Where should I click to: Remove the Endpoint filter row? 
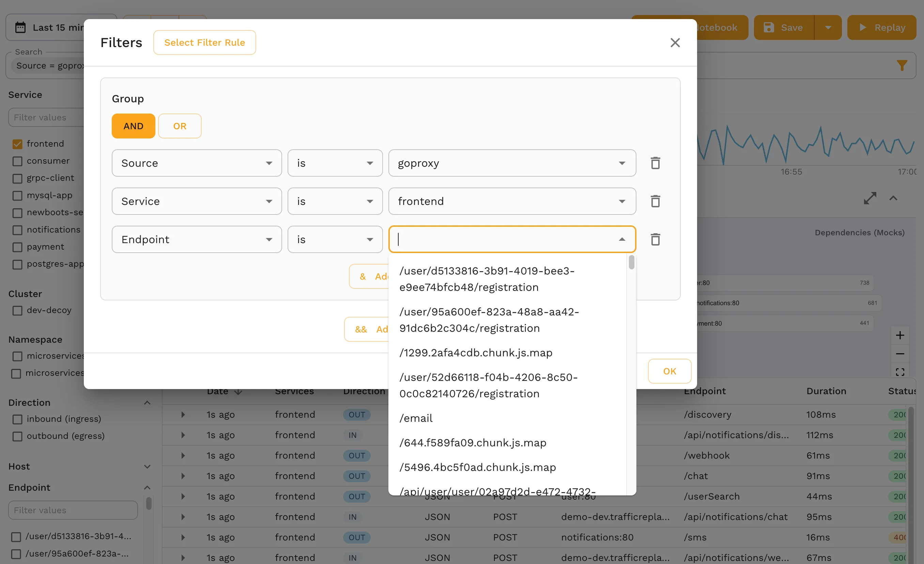(x=655, y=239)
